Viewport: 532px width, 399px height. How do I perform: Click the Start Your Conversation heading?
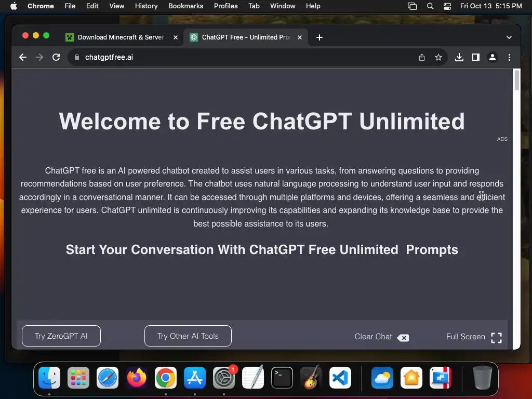coord(262,250)
